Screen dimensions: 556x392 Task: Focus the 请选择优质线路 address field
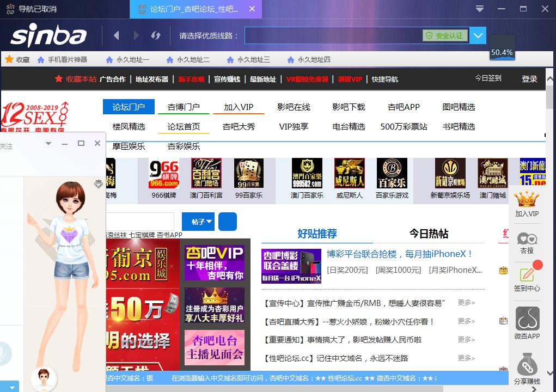point(333,35)
